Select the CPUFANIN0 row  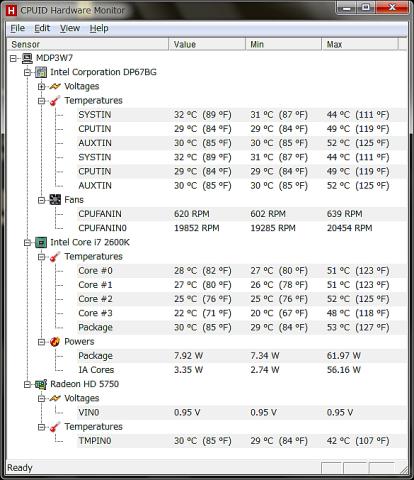[x=241, y=228]
